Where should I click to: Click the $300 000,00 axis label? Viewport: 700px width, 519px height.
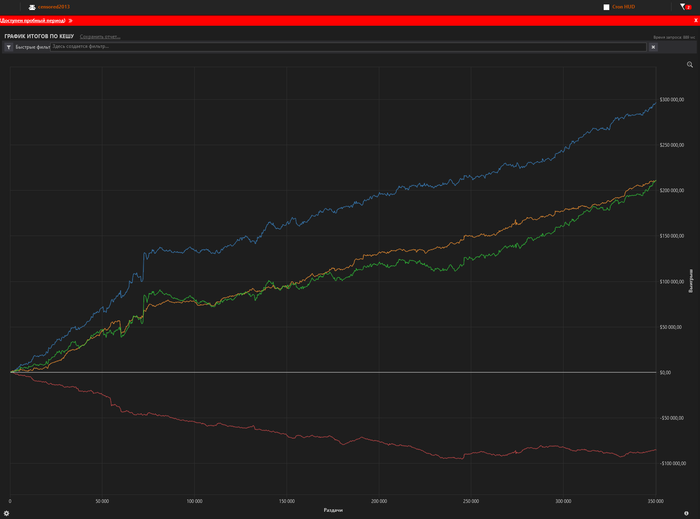[x=671, y=100]
